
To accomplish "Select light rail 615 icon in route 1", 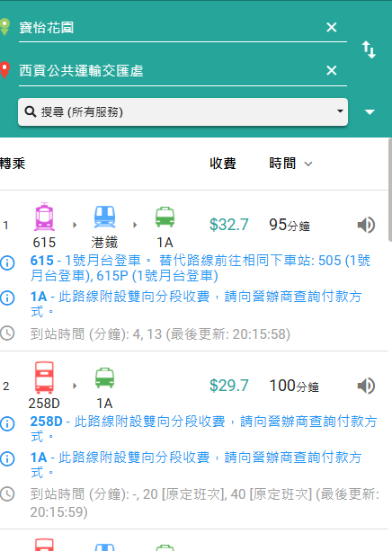I will click(x=44, y=217).
